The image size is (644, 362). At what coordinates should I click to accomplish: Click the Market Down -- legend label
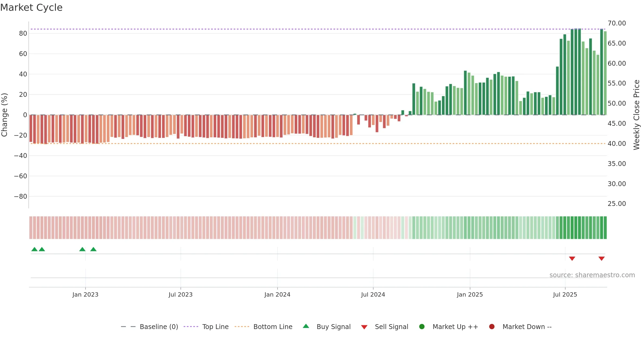click(527, 327)
